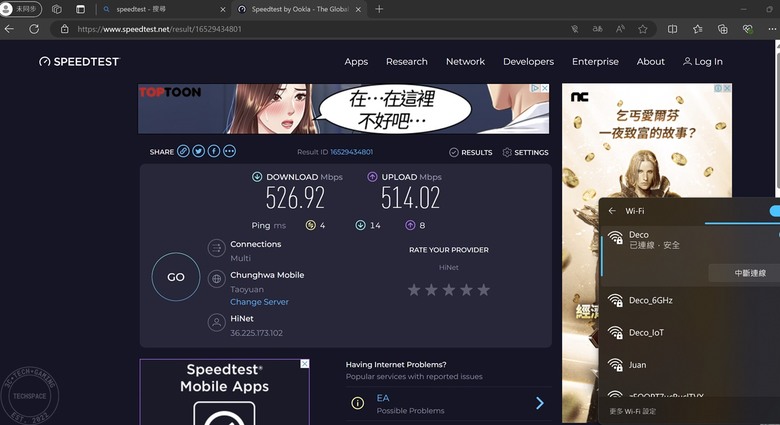The height and width of the screenshot is (425, 780).
Task: Open Workspaces icon in tab bar
Action: [57, 9]
